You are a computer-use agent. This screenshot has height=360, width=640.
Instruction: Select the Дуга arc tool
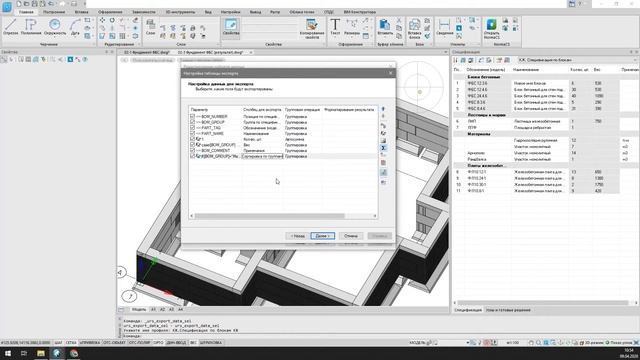(75, 27)
